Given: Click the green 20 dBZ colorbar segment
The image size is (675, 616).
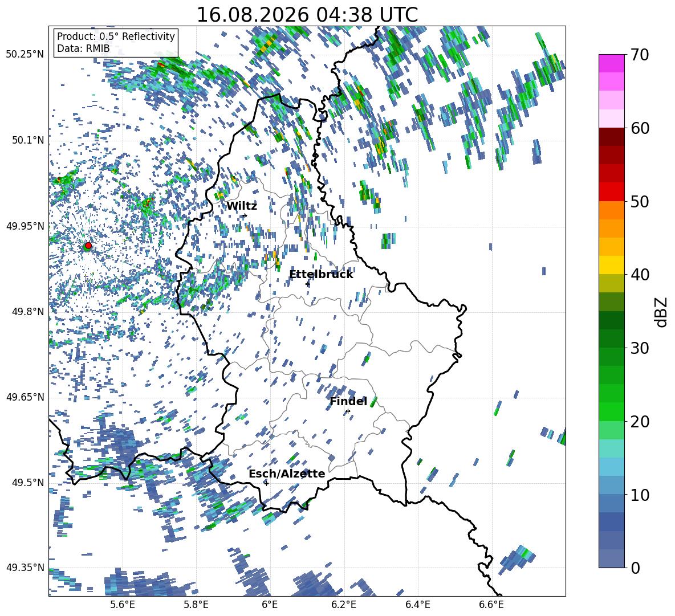Looking at the screenshot, I should pos(611,411).
